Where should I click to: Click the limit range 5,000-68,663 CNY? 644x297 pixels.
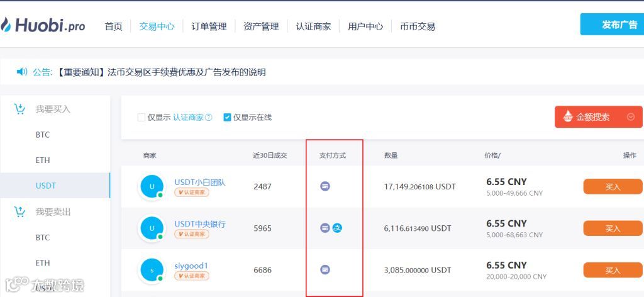514,235
